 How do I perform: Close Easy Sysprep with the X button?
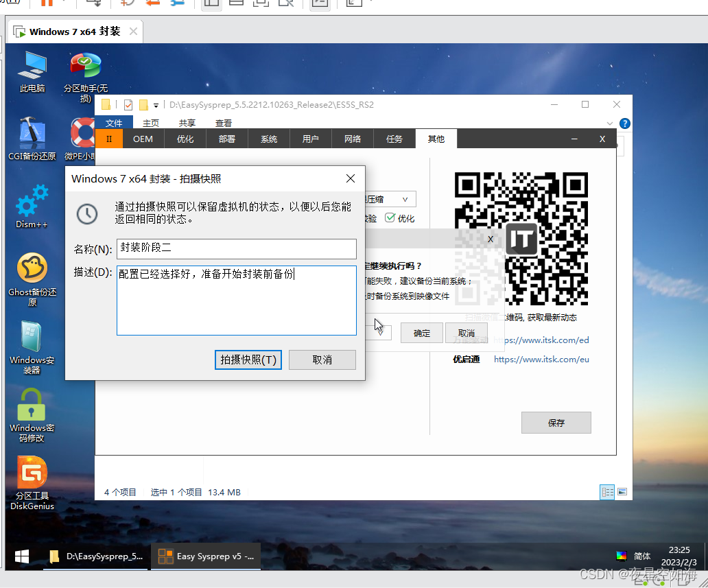(x=602, y=139)
